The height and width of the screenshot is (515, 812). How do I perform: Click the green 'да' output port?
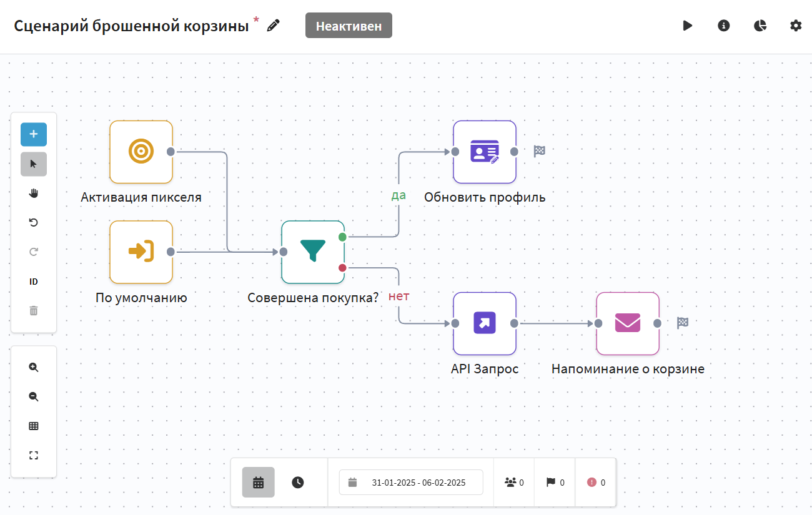point(342,237)
